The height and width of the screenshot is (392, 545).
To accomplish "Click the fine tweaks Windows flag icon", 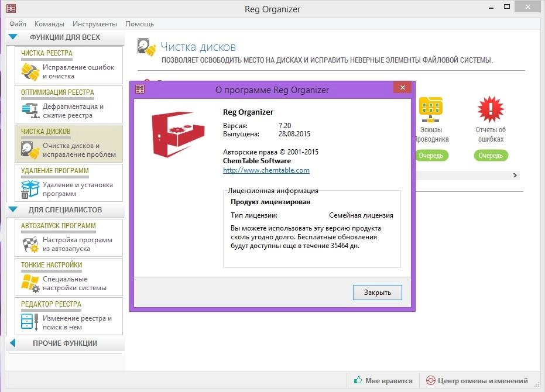I will [x=30, y=283].
